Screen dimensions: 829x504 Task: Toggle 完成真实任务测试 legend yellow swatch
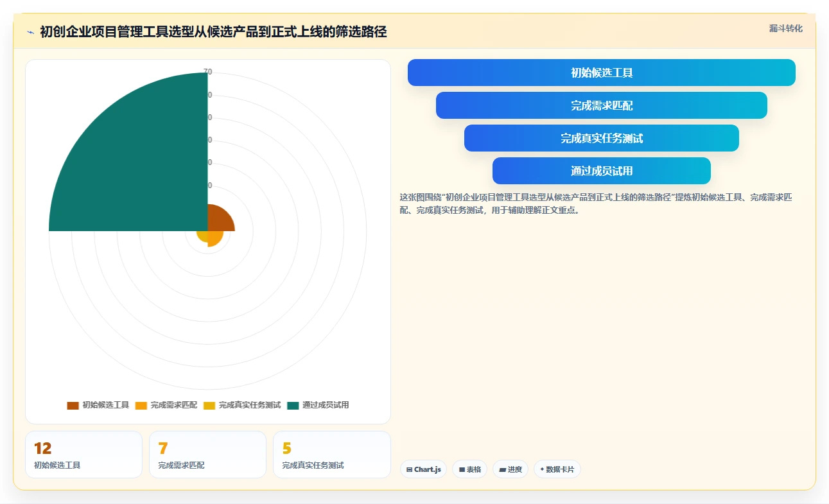209,405
